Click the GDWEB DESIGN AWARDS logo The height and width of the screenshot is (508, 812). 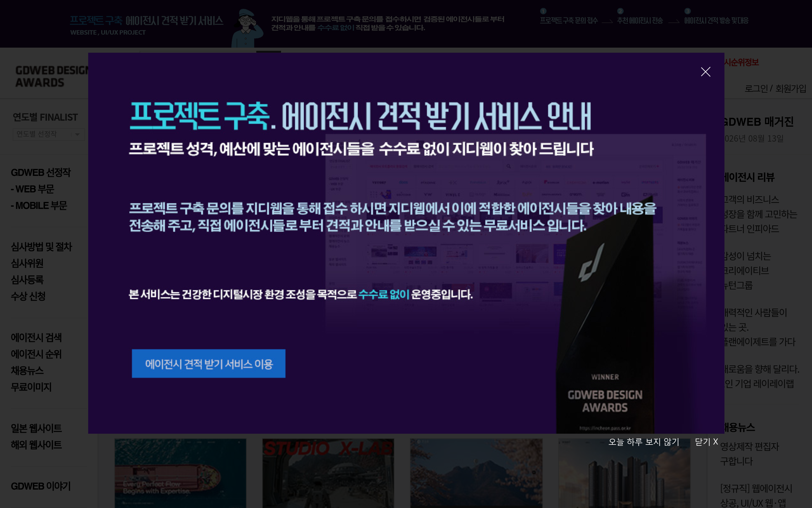[x=52, y=76]
